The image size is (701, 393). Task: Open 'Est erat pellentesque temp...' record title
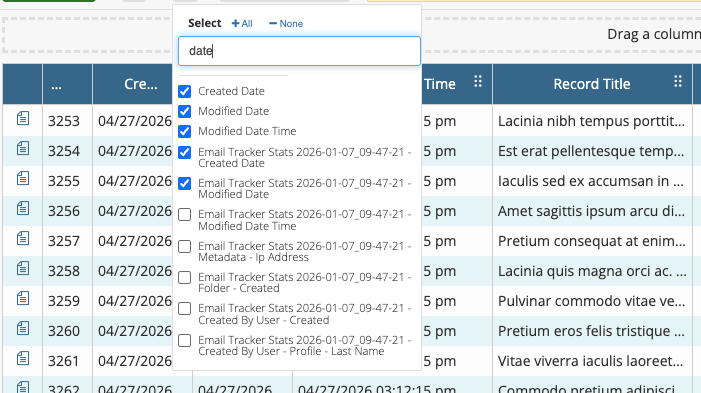point(591,151)
